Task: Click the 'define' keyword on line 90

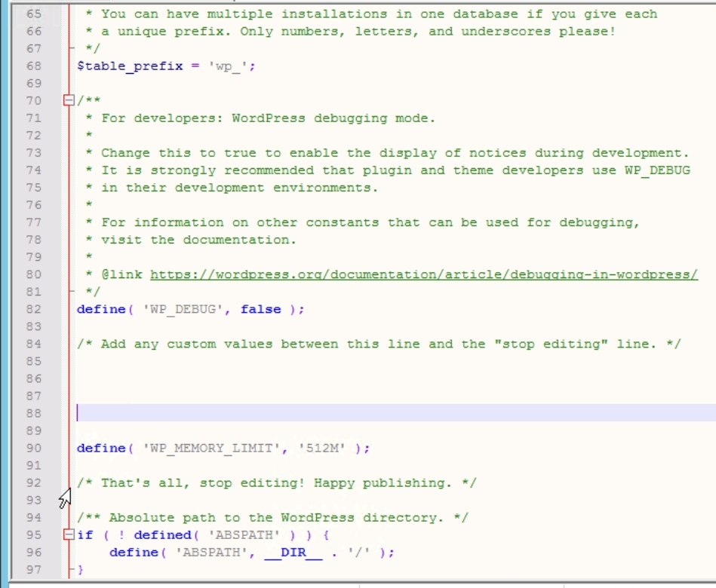Action: 101,449
